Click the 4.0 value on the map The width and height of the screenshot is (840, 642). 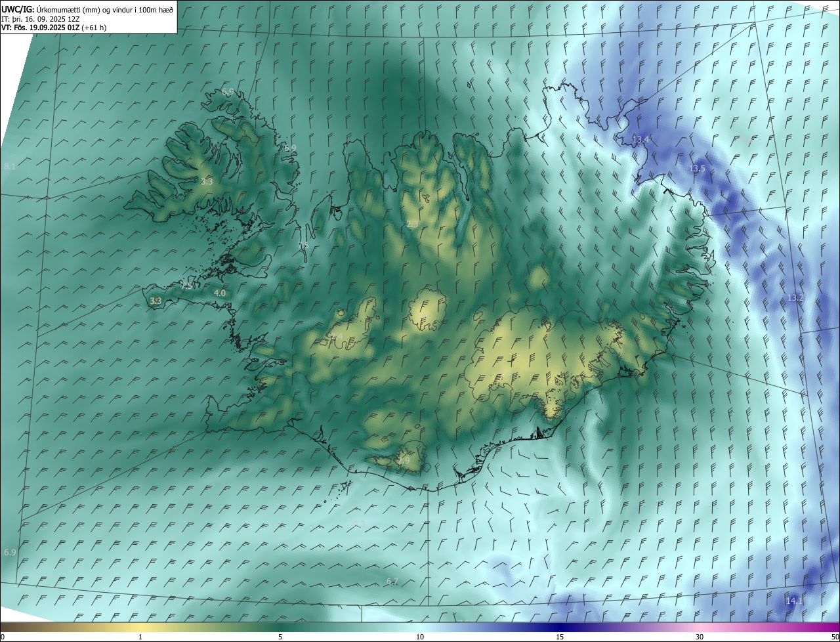click(x=220, y=293)
